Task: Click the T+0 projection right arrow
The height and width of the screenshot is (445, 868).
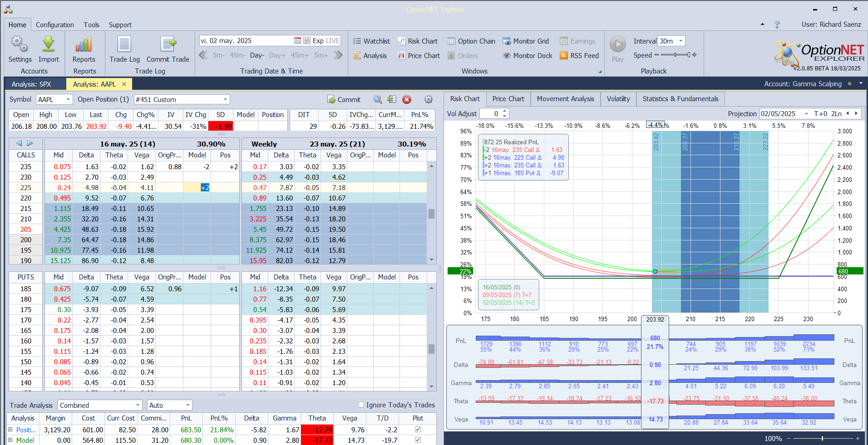Action: pos(856,114)
